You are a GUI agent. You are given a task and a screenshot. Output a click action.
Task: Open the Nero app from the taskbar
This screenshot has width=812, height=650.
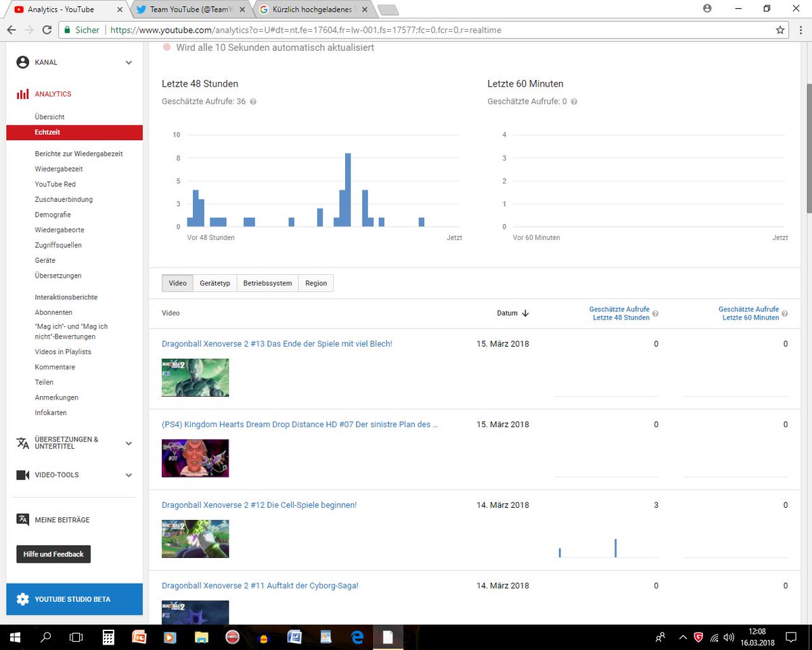[232, 637]
